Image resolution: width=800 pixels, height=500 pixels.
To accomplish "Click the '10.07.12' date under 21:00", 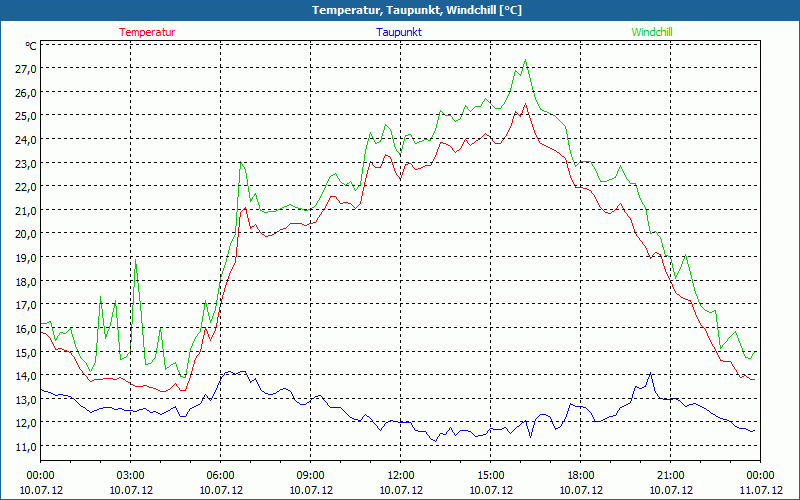I will click(x=670, y=490).
